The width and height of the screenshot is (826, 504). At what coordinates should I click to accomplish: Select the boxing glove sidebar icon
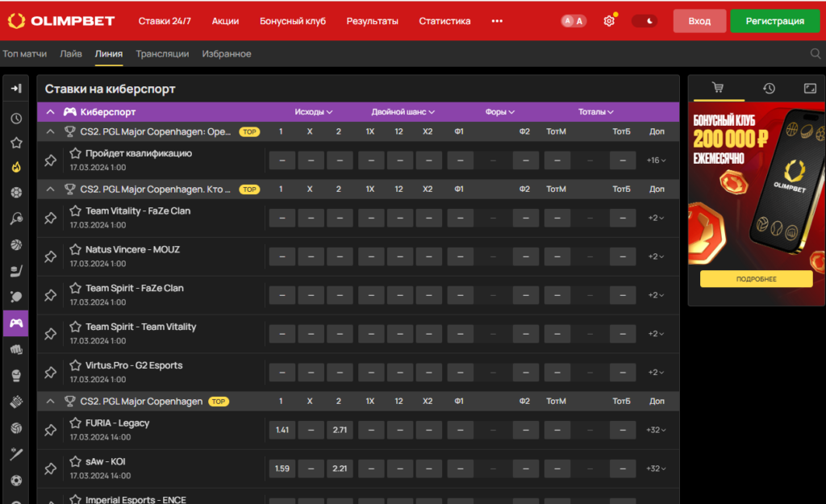point(16,376)
